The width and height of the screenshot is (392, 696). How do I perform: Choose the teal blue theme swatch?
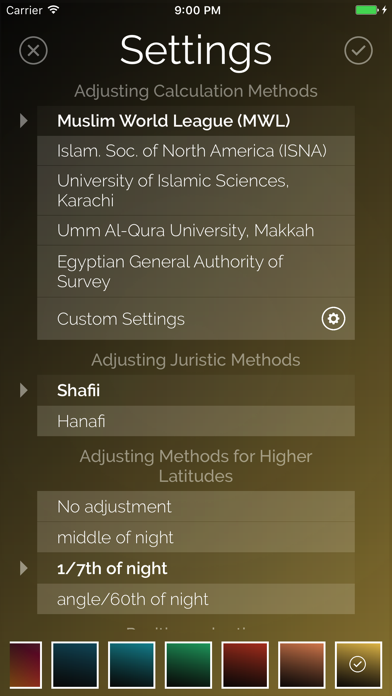tap(131, 664)
